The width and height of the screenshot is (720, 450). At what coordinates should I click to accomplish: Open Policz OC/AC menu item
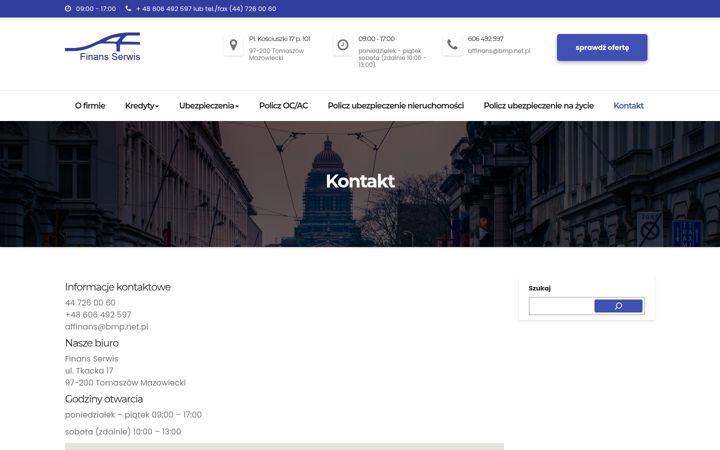coord(283,106)
